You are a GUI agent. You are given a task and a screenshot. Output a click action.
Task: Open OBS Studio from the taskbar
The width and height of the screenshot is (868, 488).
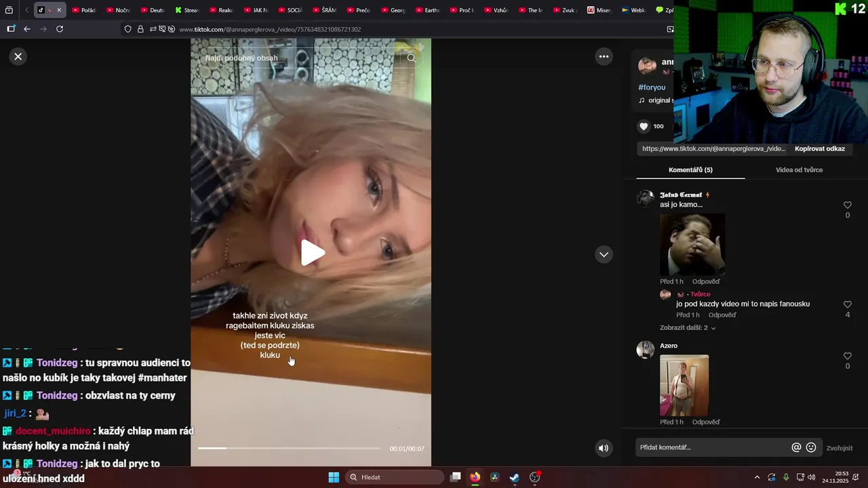tap(534, 477)
